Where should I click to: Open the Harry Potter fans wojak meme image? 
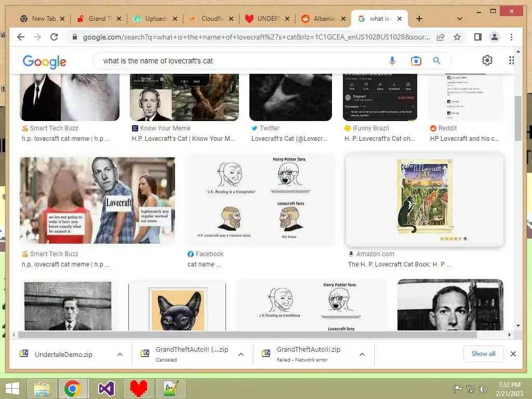(x=260, y=199)
